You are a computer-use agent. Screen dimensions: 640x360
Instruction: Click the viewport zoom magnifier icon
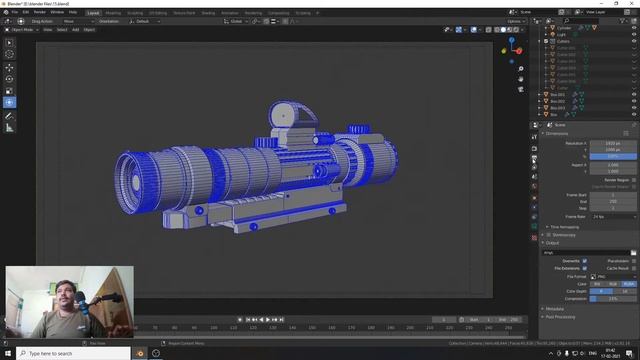(521, 69)
